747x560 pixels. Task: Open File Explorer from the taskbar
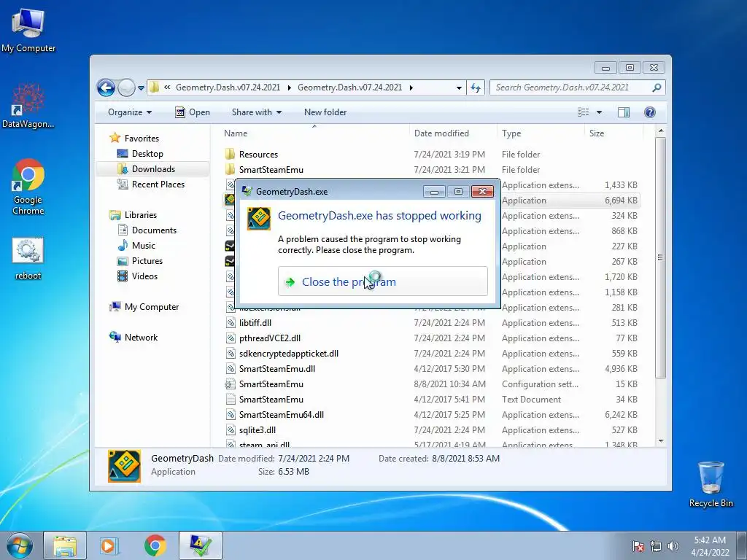click(65, 545)
